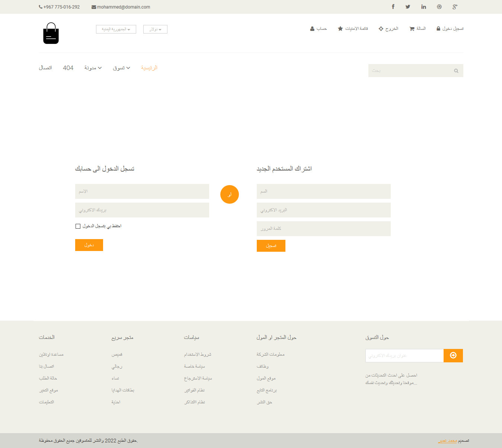Click the search magnifier icon
The width and height of the screenshot is (502, 448).
pos(456,70)
